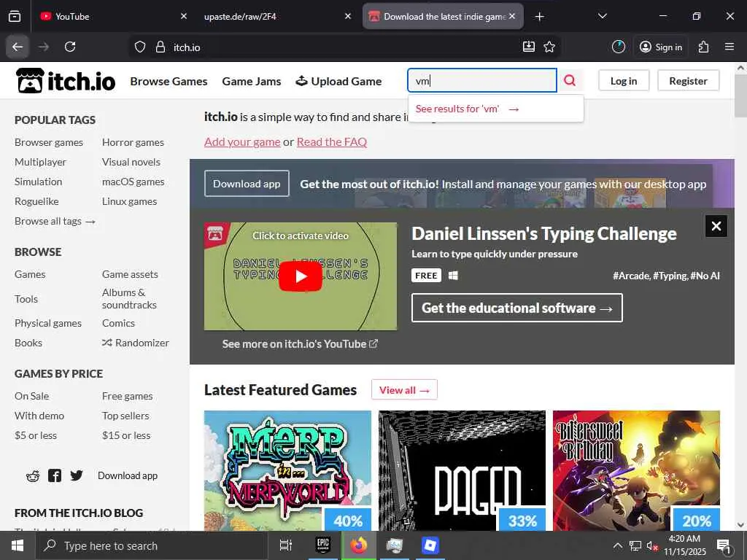747x560 pixels.
Task: Open the Windows Start menu
Action: click(x=18, y=545)
